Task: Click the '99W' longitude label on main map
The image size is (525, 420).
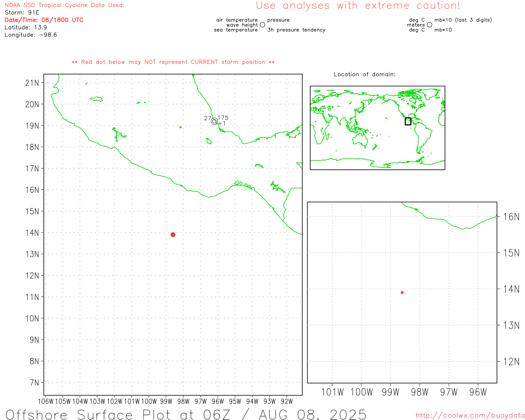Action: pyautogui.click(x=166, y=401)
